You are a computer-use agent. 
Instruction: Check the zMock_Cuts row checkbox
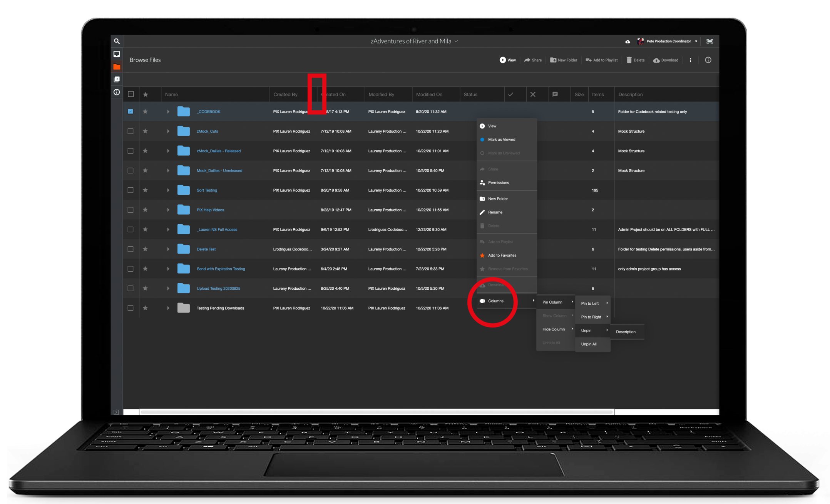click(131, 131)
